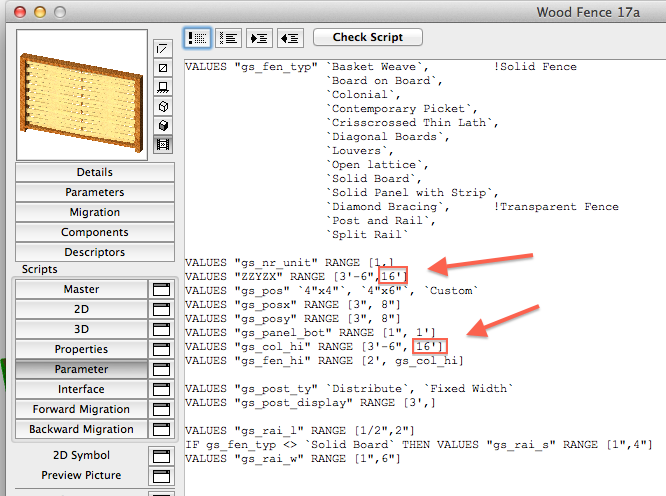Click the `Board on Board` value text
This screenshot has width=666, height=496.
pyautogui.click(x=384, y=81)
